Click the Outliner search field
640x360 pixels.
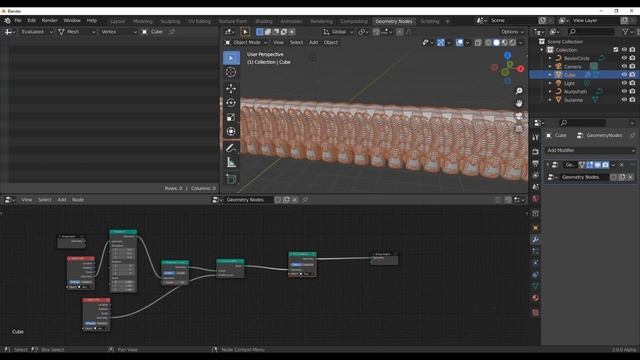pyautogui.click(x=591, y=31)
